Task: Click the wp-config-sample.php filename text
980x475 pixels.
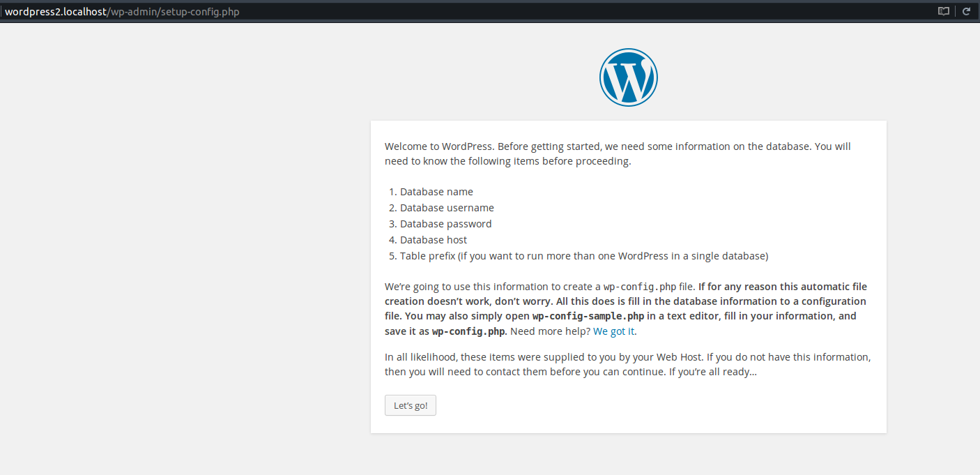Action: tap(588, 316)
